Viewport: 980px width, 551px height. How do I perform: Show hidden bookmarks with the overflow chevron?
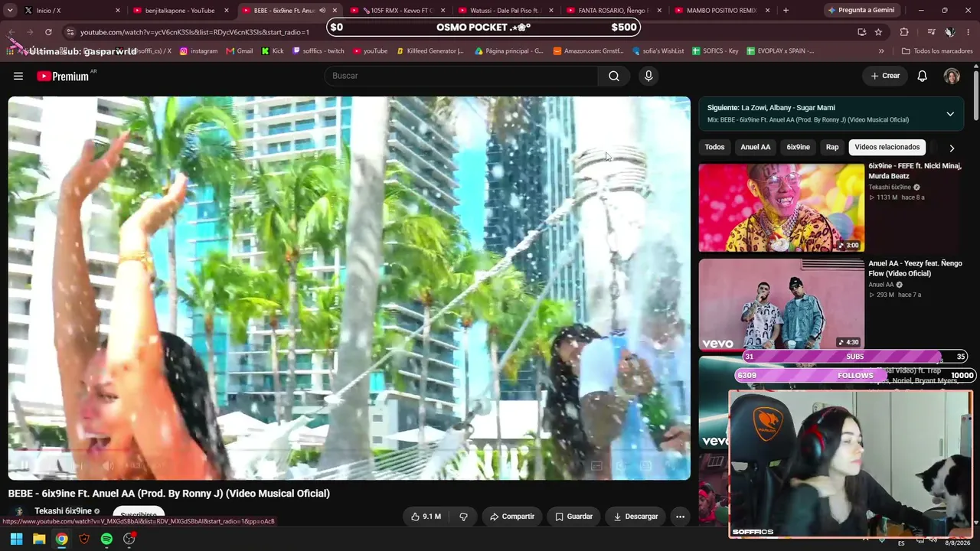(881, 51)
